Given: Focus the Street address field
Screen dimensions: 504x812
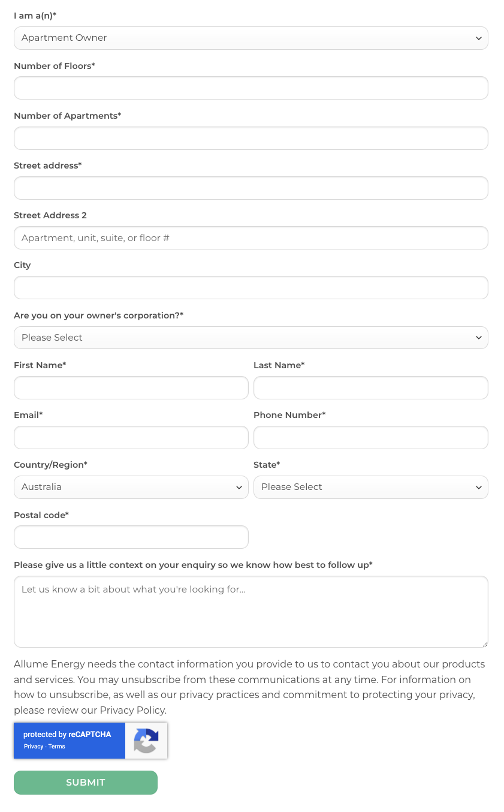Looking at the screenshot, I should 251,188.
